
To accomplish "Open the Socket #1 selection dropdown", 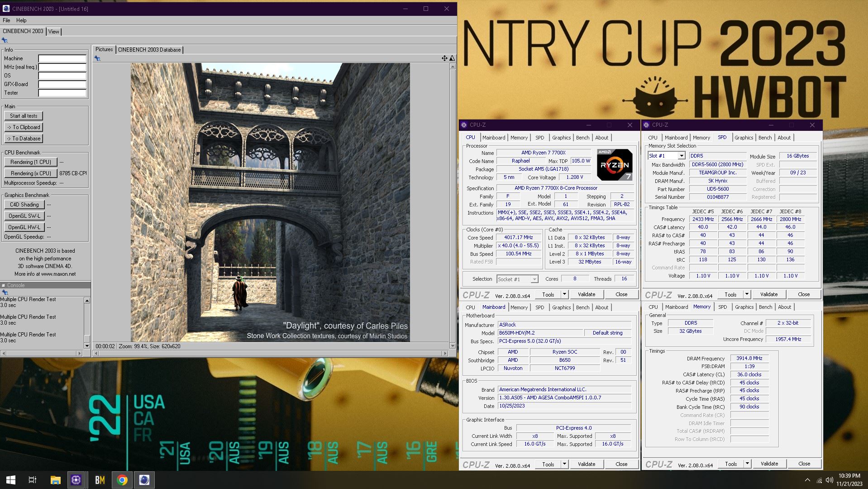I will click(x=534, y=279).
